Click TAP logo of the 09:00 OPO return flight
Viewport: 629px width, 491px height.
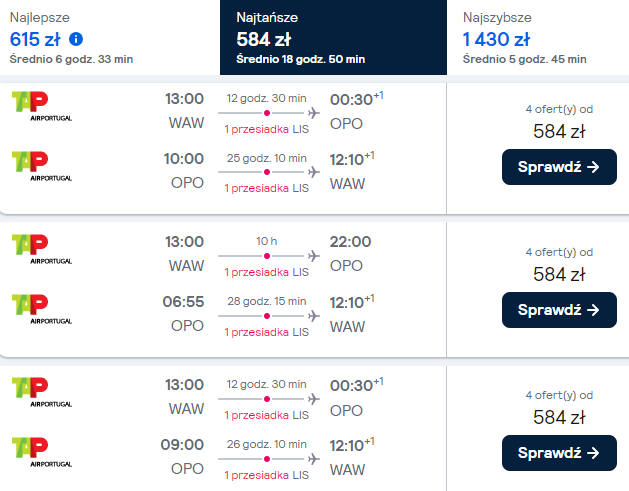[x=40, y=450]
